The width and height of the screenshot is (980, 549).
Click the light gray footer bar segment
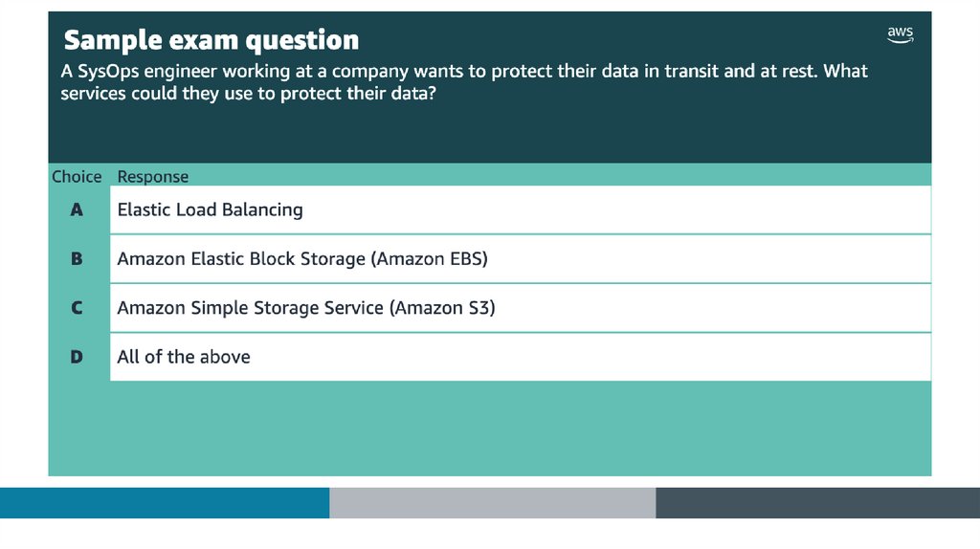pyautogui.click(x=493, y=503)
